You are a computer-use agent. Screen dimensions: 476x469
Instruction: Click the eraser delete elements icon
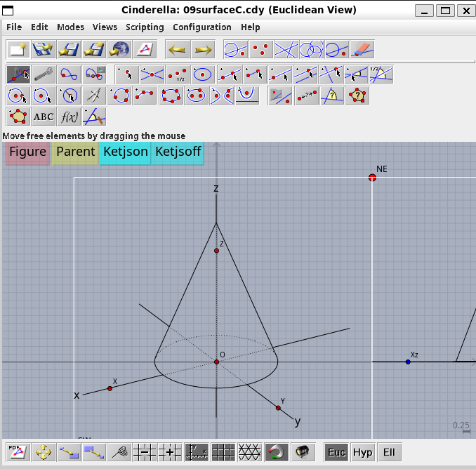point(362,49)
